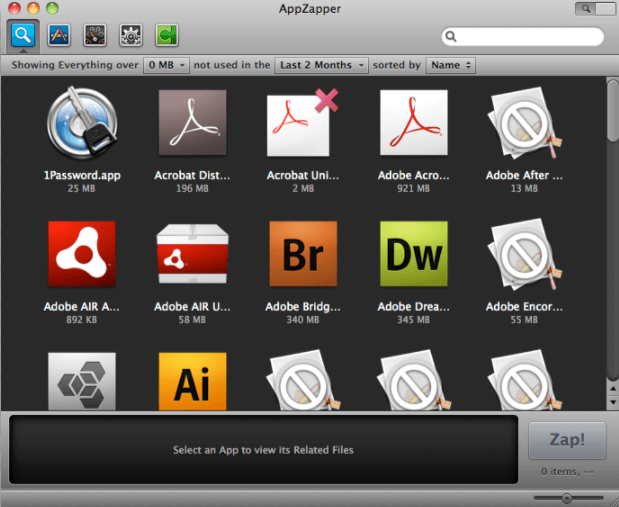Open the App Store style applications toolbar icon
The image size is (619, 507).
pos(59,35)
